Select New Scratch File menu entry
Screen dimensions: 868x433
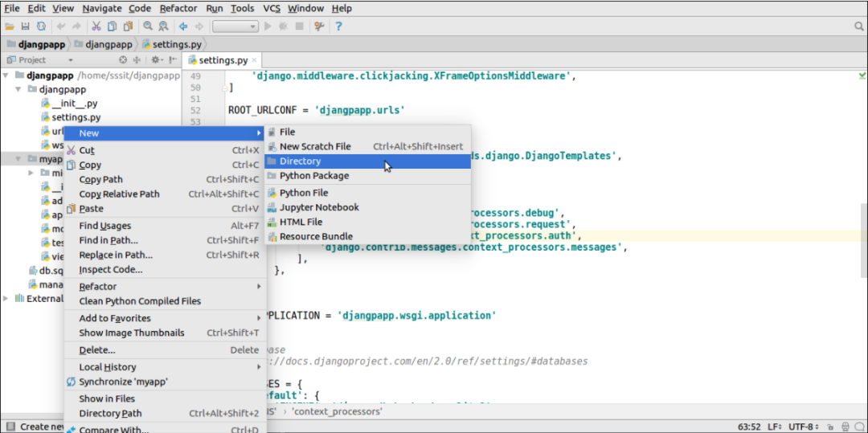click(x=367, y=146)
